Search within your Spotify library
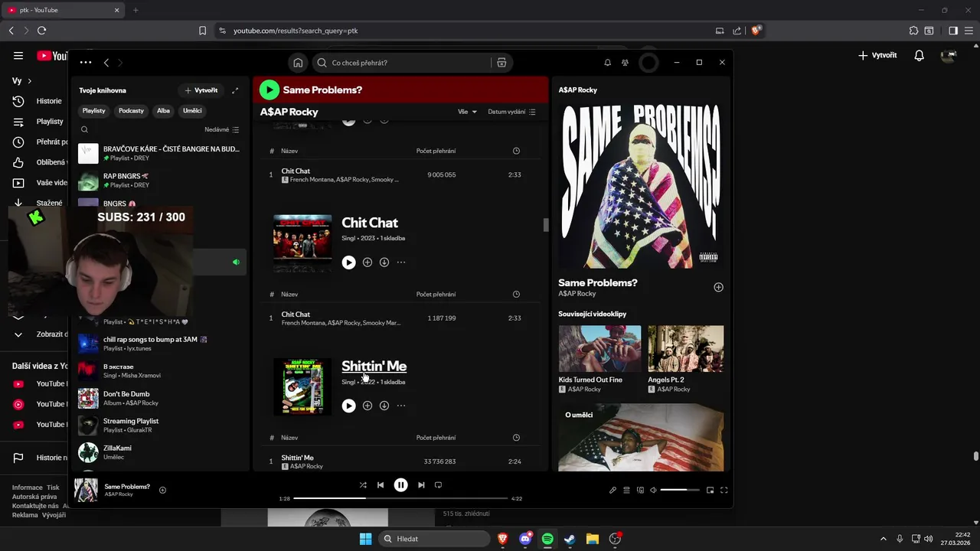This screenshot has height=551, width=980. click(x=85, y=130)
